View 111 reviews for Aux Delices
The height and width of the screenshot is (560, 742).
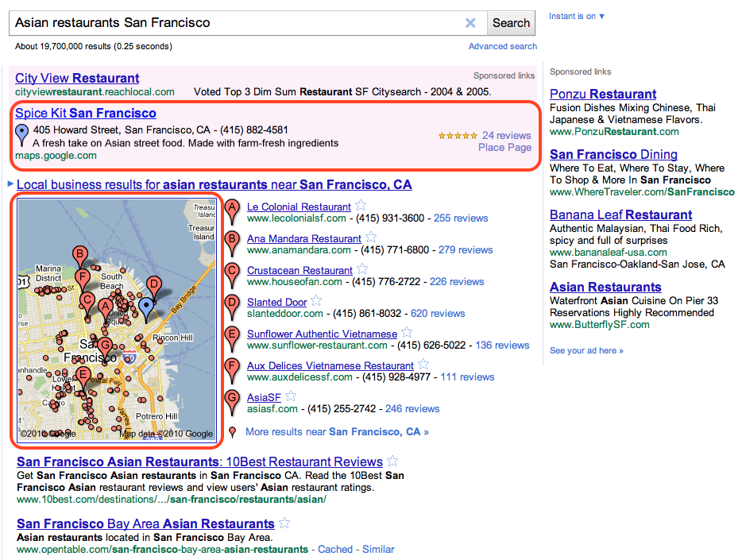coord(468,377)
